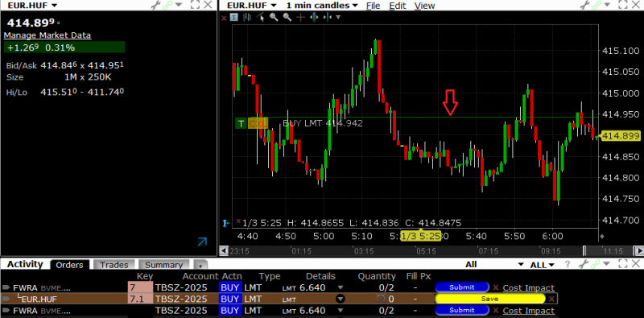
Task: Click the first magnifier zoom icon
Action: 274,17
